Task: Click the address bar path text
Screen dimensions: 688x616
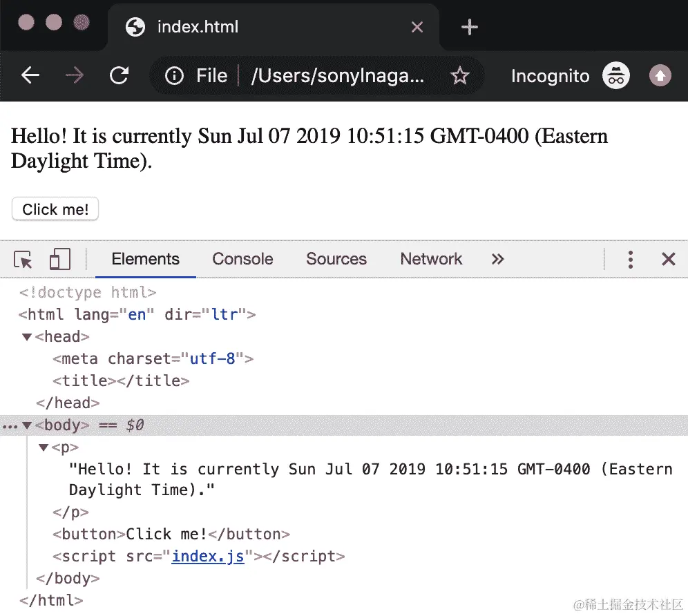Action: [337, 75]
